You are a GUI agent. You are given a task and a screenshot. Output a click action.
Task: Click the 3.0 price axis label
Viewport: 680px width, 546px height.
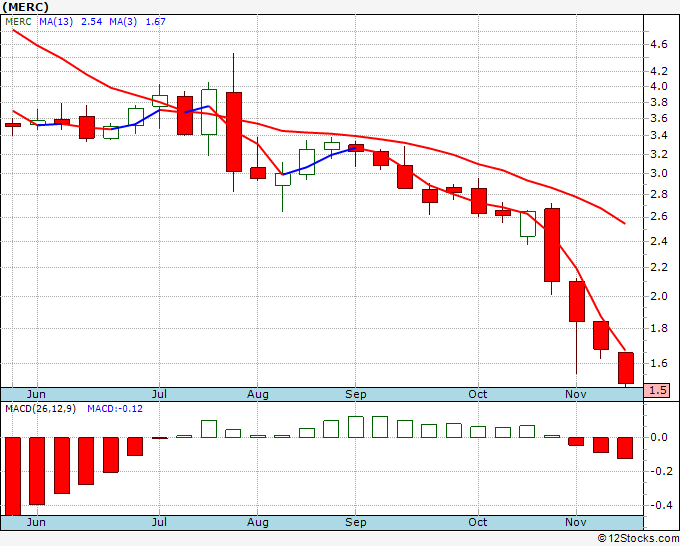pyautogui.click(x=658, y=173)
